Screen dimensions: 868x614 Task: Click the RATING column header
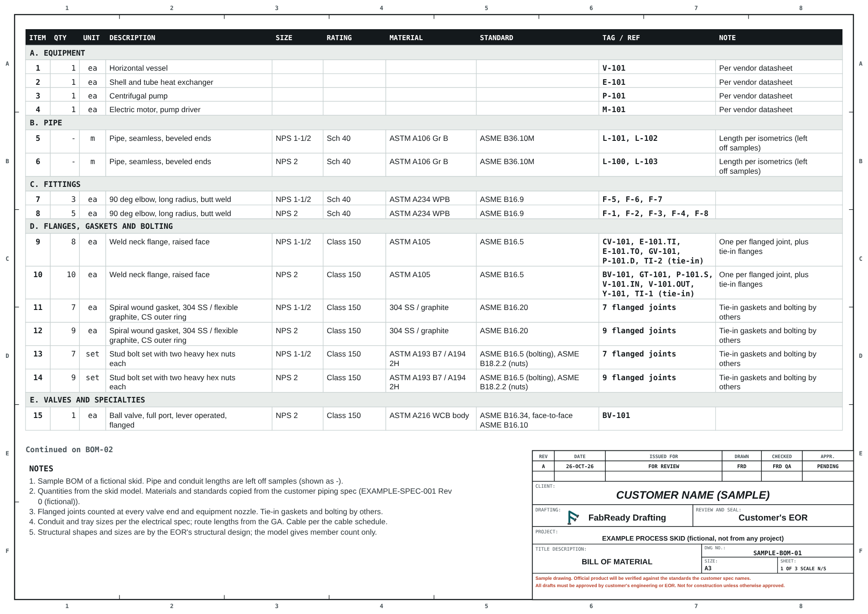[x=339, y=38]
